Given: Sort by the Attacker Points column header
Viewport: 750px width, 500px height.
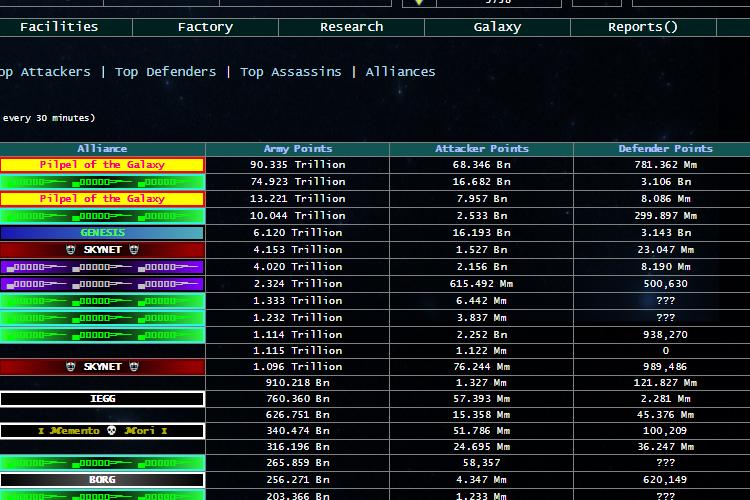Looking at the screenshot, I should point(482,149).
